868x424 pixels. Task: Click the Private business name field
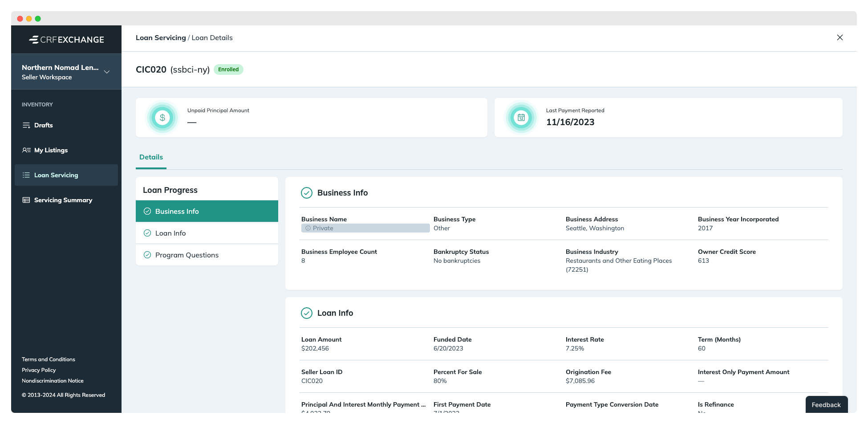(365, 228)
